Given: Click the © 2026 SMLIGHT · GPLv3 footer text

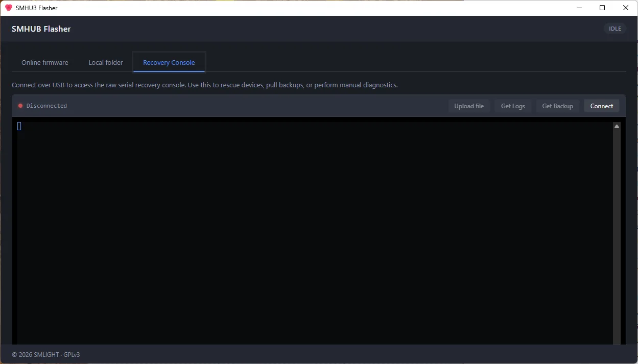Looking at the screenshot, I should click(46, 355).
